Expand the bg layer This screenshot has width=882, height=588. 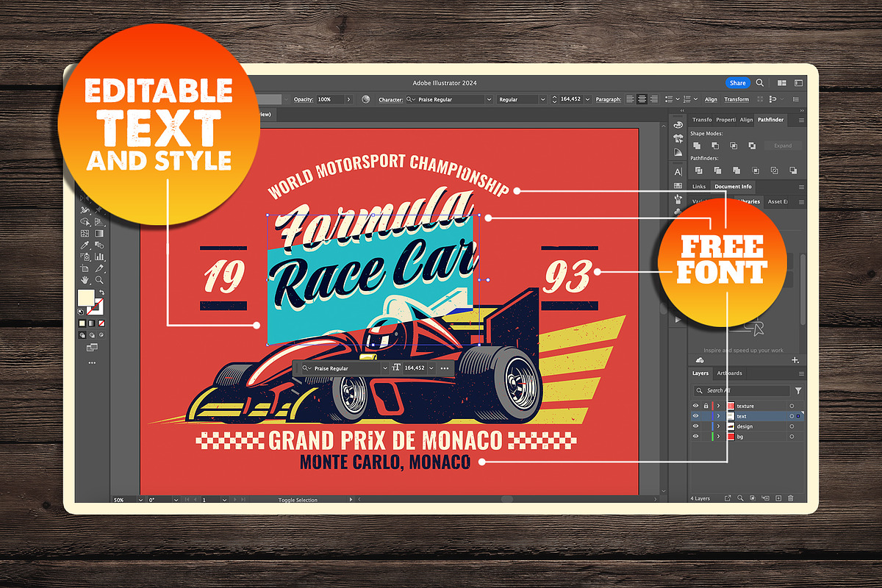point(719,437)
